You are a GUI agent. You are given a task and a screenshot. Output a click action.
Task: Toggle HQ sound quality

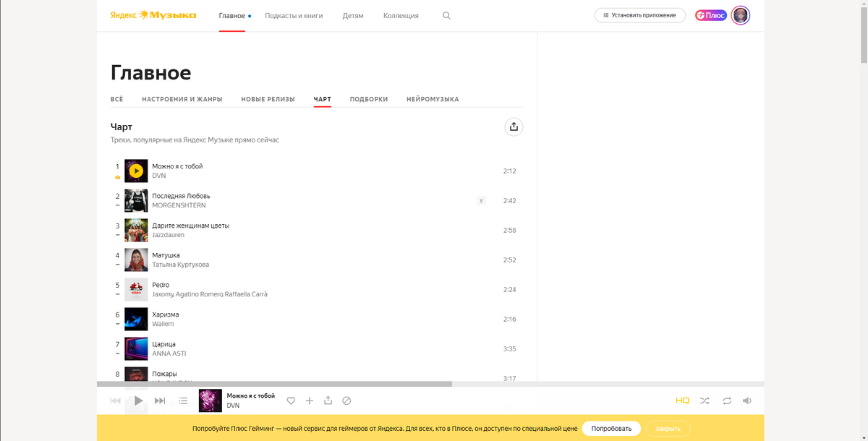682,401
